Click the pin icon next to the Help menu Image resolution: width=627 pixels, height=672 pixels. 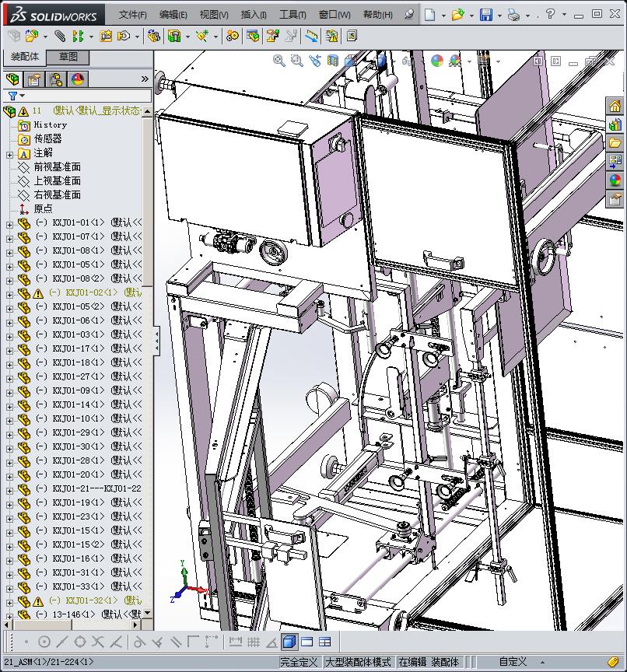[x=409, y=15]
